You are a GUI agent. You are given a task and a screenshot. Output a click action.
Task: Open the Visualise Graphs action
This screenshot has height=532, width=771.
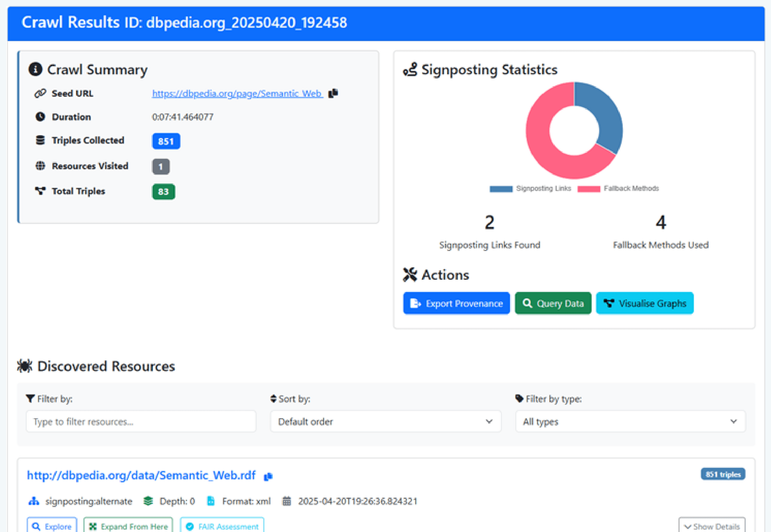pos(644,303)
